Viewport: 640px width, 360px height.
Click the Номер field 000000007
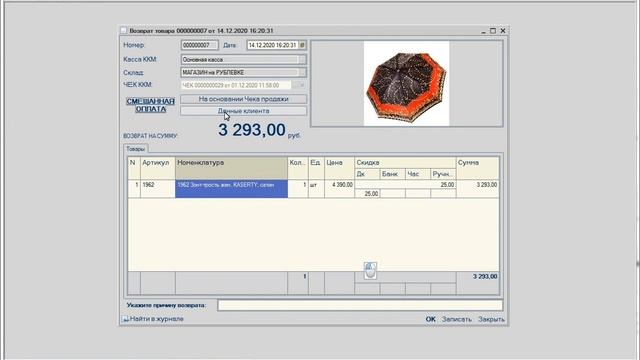click(x=200, y=45)
